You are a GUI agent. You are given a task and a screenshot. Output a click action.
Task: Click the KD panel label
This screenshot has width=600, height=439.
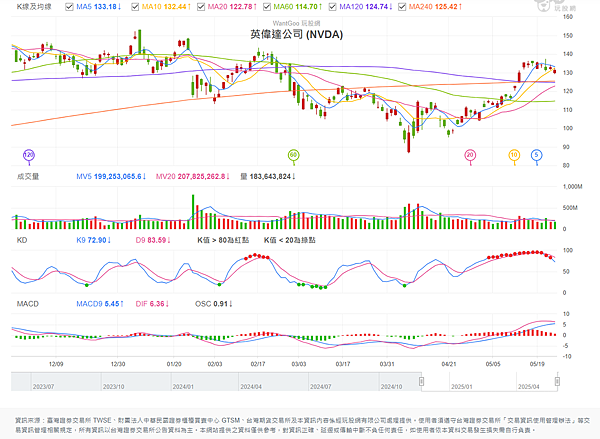click(x=22, y=240)
